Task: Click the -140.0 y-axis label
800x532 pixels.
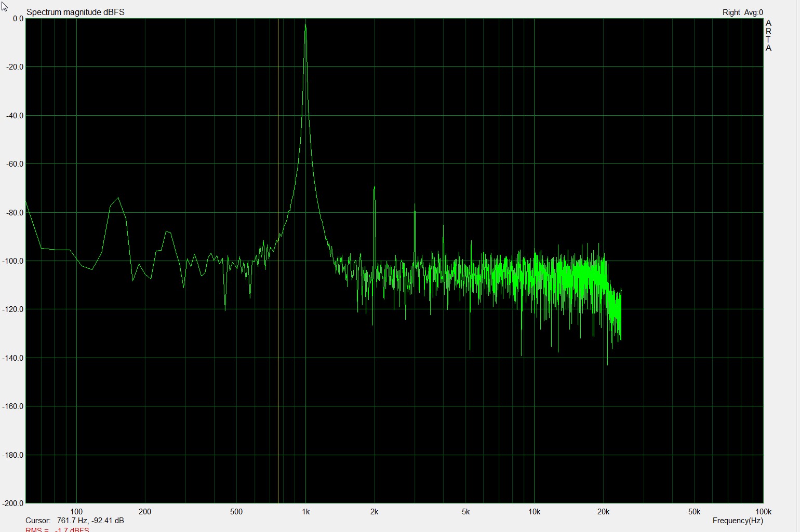Action: pos(13,358)
